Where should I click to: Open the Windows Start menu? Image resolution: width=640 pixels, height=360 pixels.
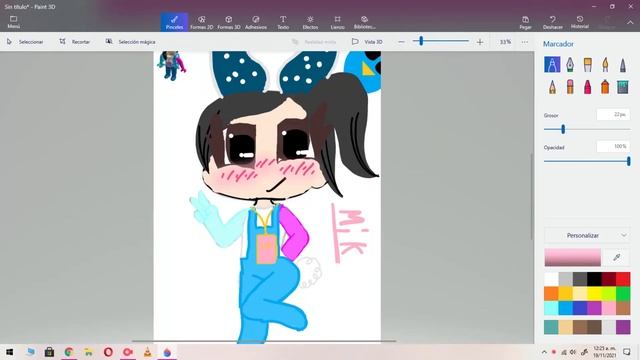pos(10,352)
